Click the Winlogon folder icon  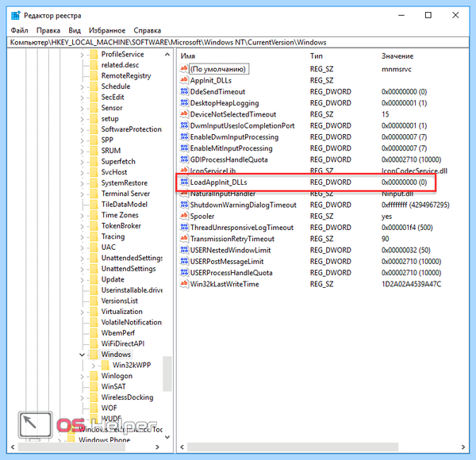(x=94, y=376)
